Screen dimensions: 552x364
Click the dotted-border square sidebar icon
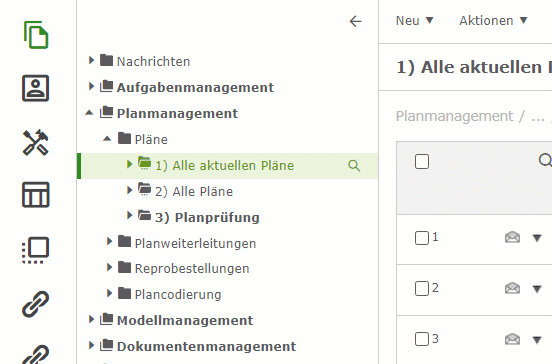click(36, 250)
